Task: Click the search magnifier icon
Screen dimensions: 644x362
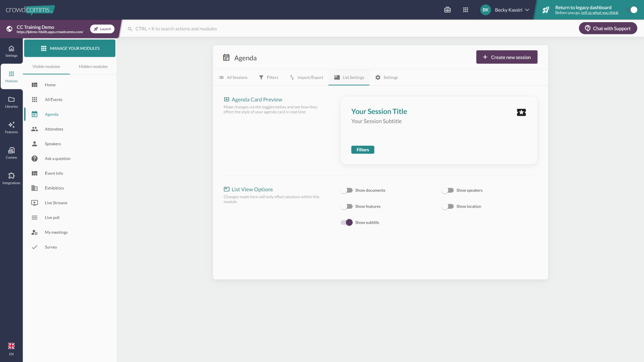Action: [x=130, y=29]
